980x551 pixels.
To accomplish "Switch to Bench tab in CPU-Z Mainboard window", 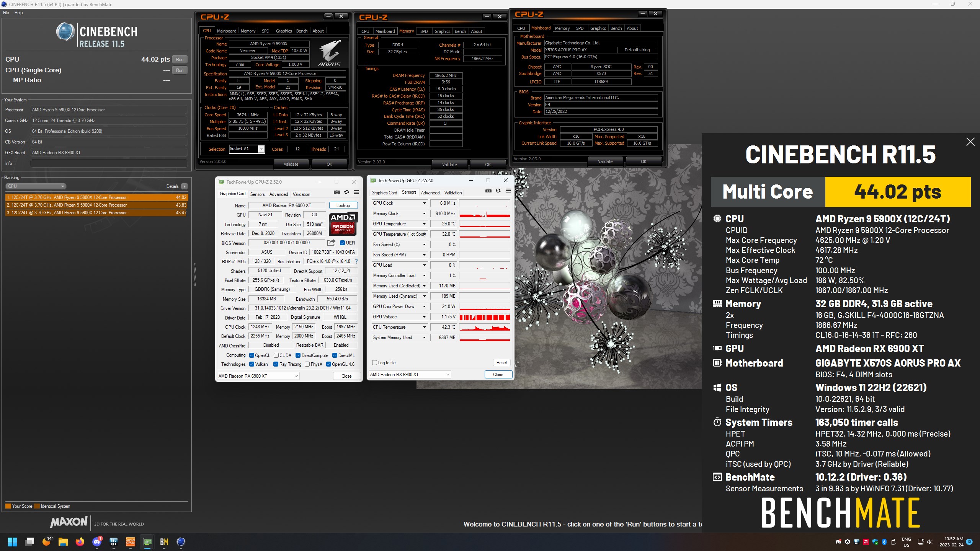I will pos(616,28).
